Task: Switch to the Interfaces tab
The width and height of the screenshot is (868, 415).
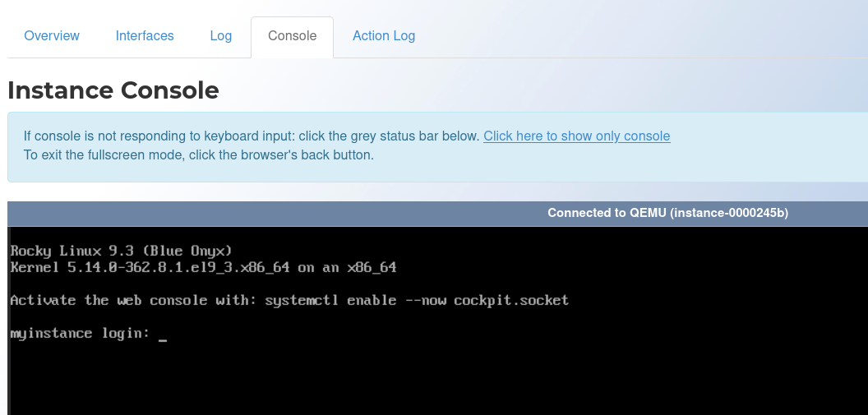Action: click(145, 36)
